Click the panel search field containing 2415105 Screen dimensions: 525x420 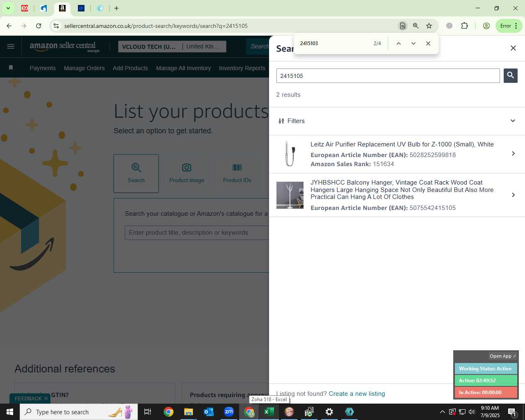pyautogui.click(x=388, y=76)
